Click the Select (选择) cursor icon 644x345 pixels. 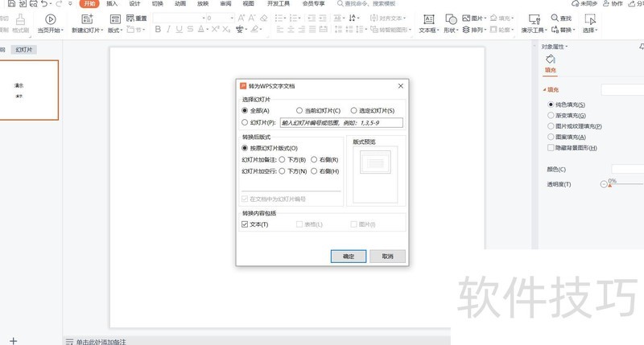click(x=590, y=19)
